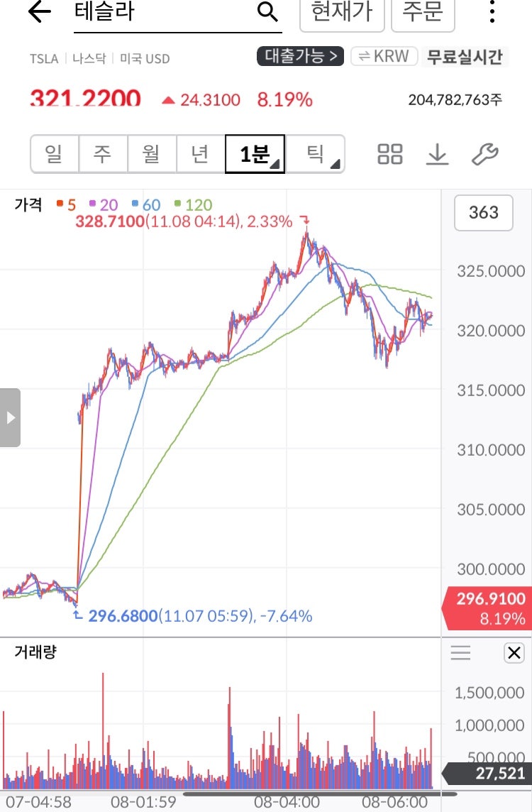Click the chart download icon
Screen dimensions: 532x812
pos(437,154)
